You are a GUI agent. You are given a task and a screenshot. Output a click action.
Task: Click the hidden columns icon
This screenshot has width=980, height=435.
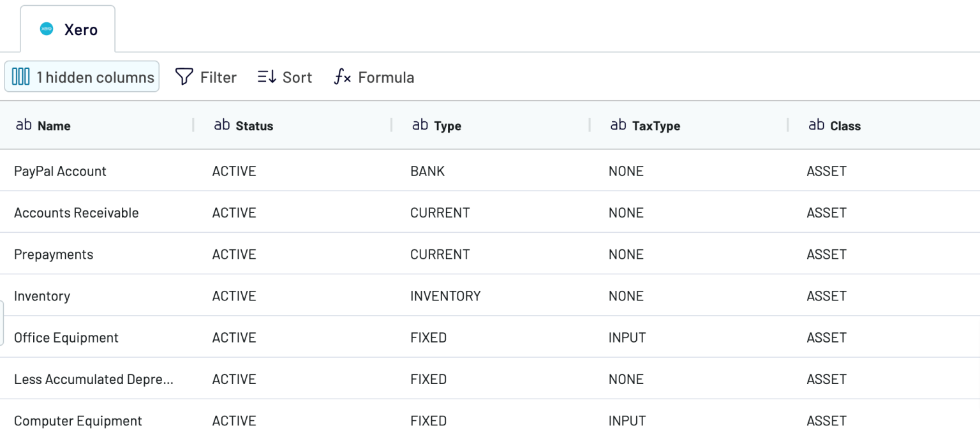point(22,76)
